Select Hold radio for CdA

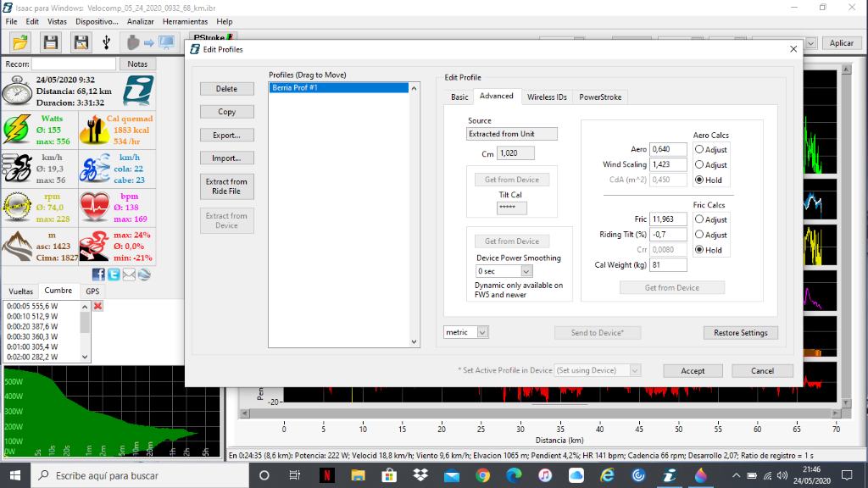click(699, 180)
